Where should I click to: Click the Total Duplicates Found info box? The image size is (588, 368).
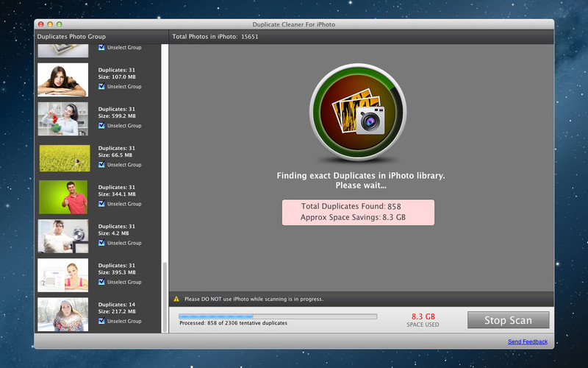358,212
